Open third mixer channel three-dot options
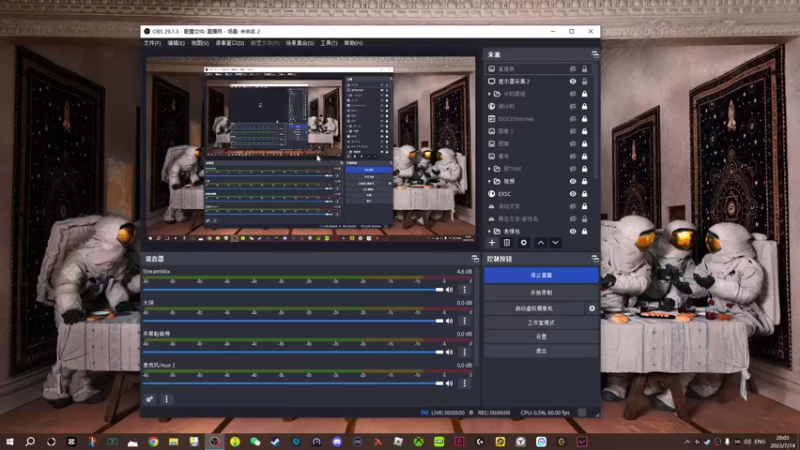Viewport: 800px width, 450px height. click(464, 352)
